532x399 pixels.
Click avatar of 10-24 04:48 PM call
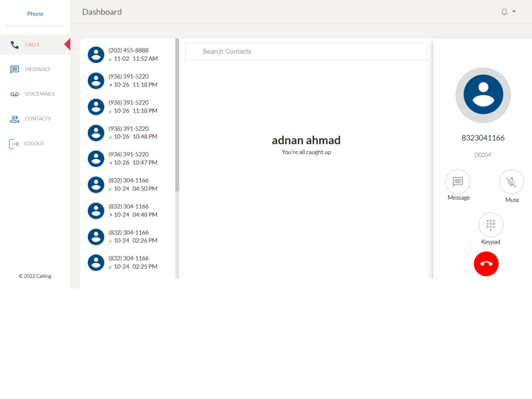click(96, 211)
